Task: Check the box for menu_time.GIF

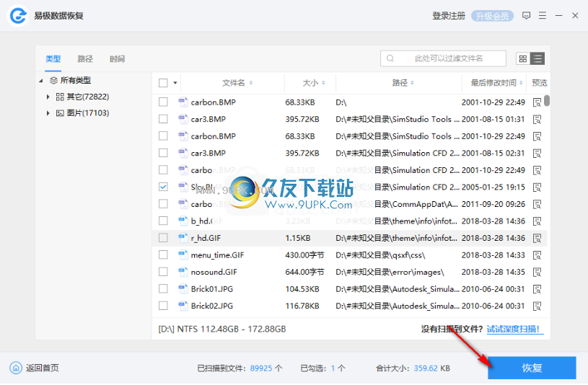Action: click(x=163, y=255)
